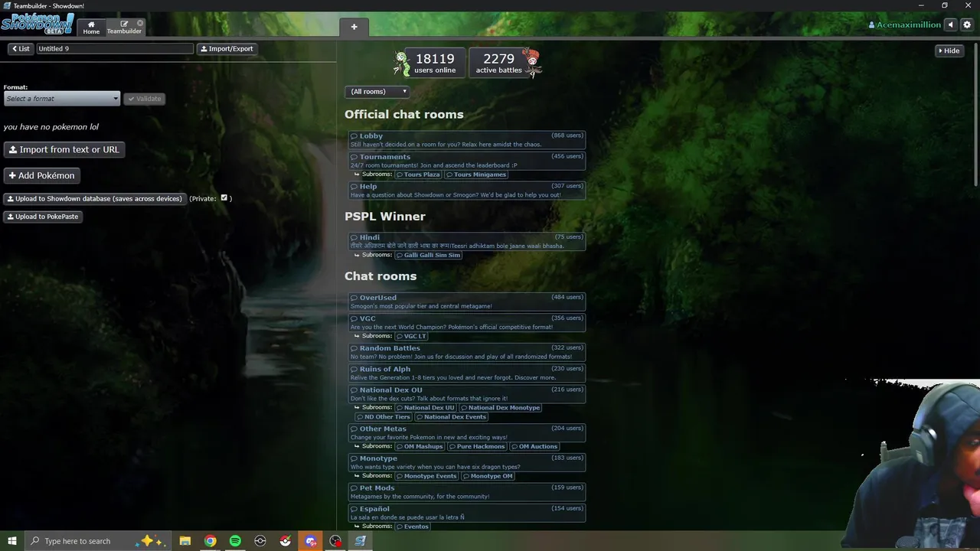Open Discord from taskbar
The image size is (980, 551).
click(x=311, y=541)
